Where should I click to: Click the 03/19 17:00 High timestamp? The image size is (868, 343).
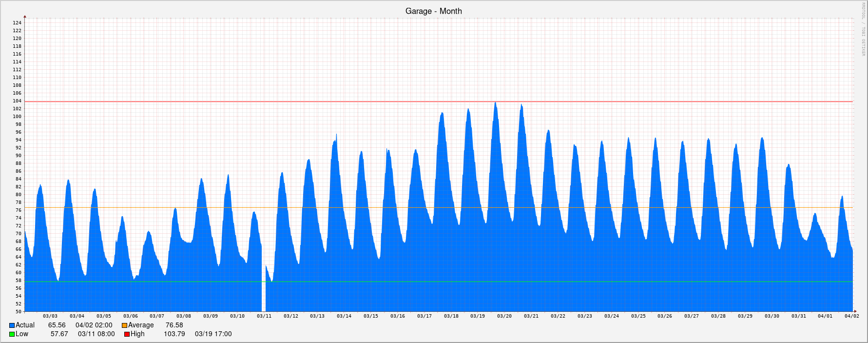(213, 334)
